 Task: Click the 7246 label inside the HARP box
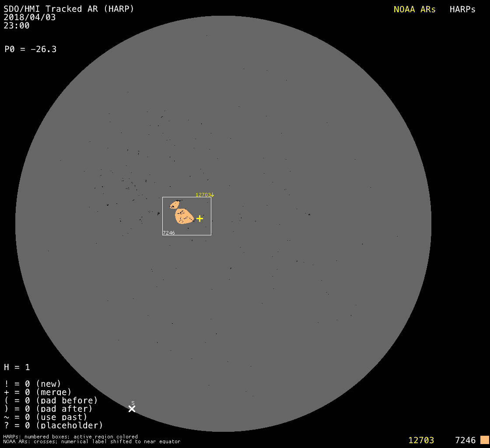169,233
